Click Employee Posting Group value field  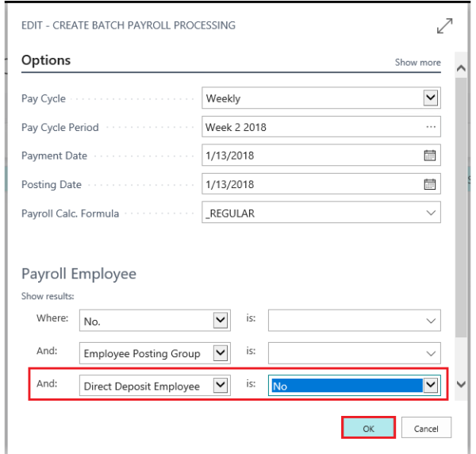point(355,353)
